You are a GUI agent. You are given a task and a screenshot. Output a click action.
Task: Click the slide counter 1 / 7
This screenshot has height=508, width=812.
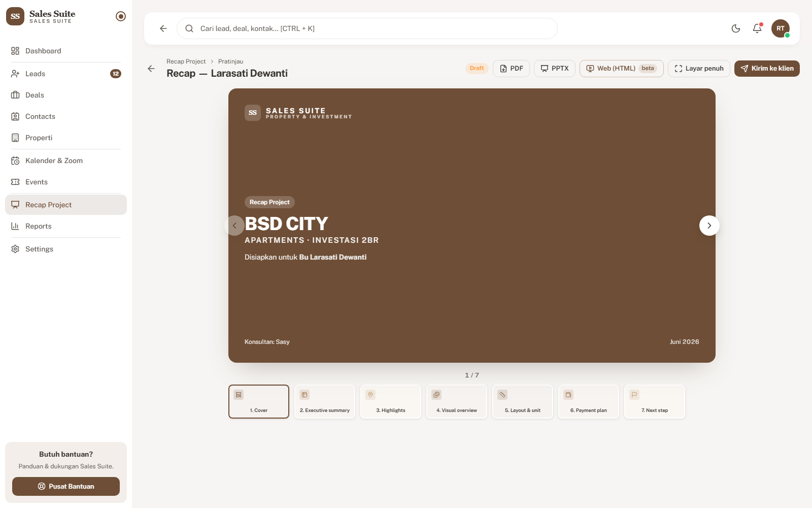pos(472,375)
